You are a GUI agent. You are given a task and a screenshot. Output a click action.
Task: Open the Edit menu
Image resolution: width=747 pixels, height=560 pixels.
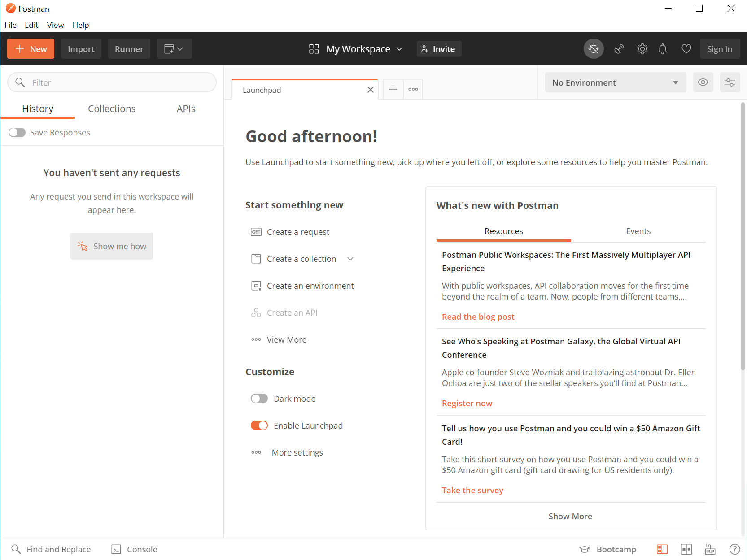(x=31, y=25)
